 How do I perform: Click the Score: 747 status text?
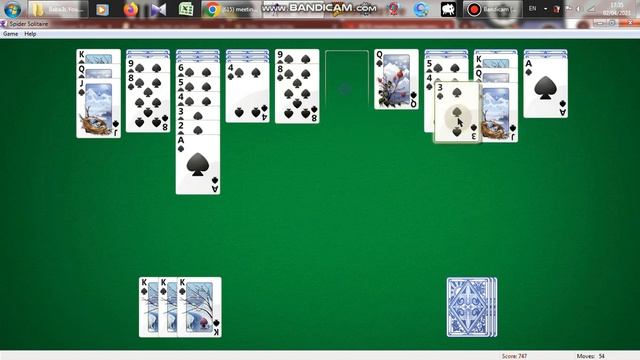pos(514,356)
